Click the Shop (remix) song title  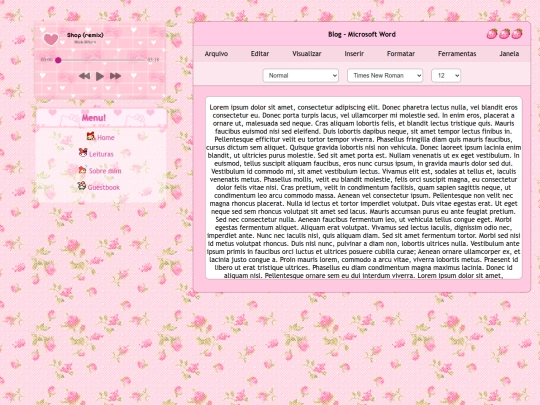point(85,35)
